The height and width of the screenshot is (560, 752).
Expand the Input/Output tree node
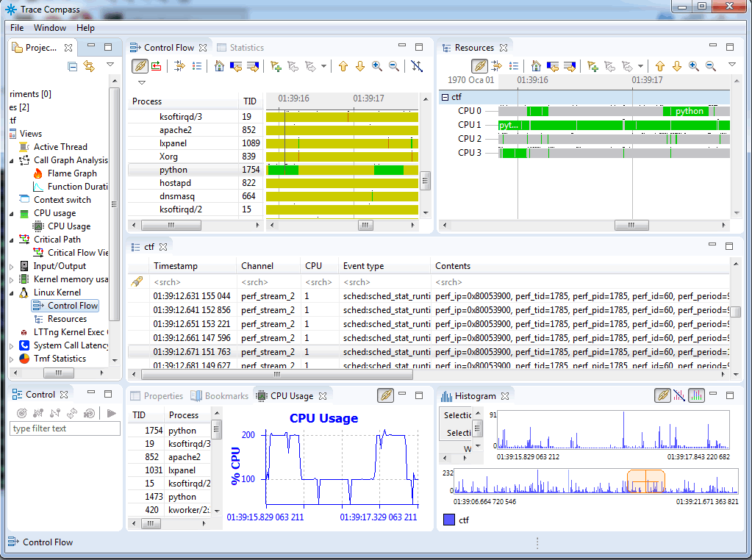12,266
